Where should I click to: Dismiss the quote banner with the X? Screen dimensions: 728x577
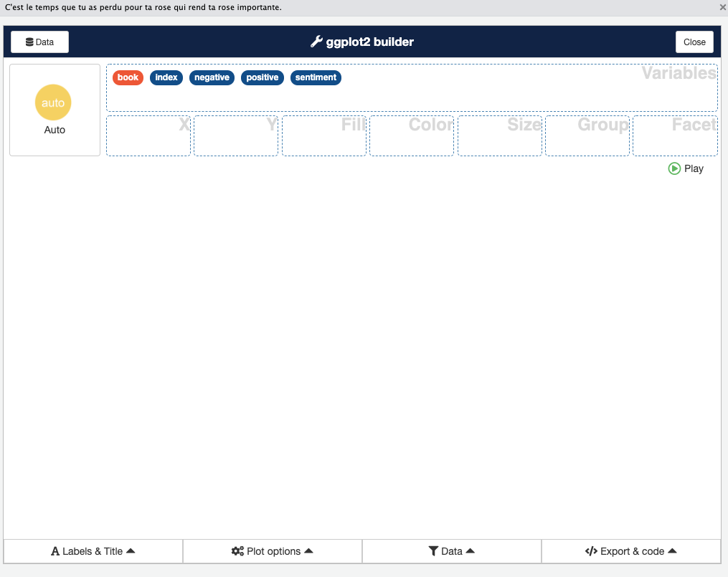coord(723,7)
